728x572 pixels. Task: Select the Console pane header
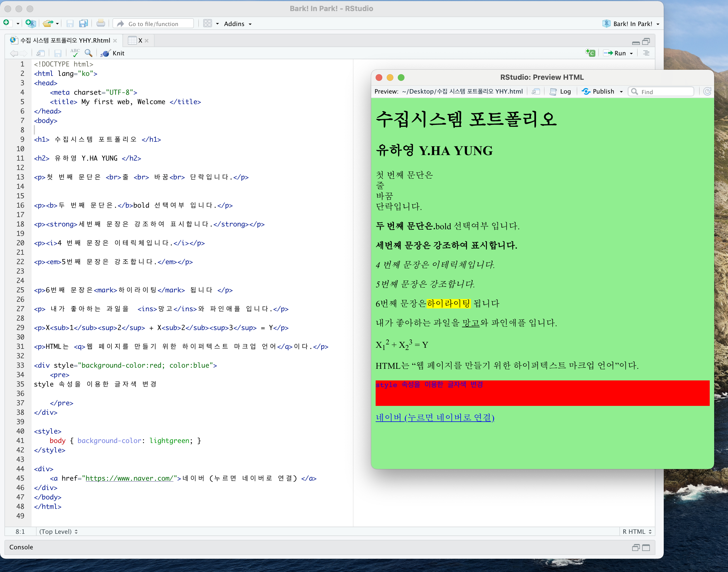330,547
